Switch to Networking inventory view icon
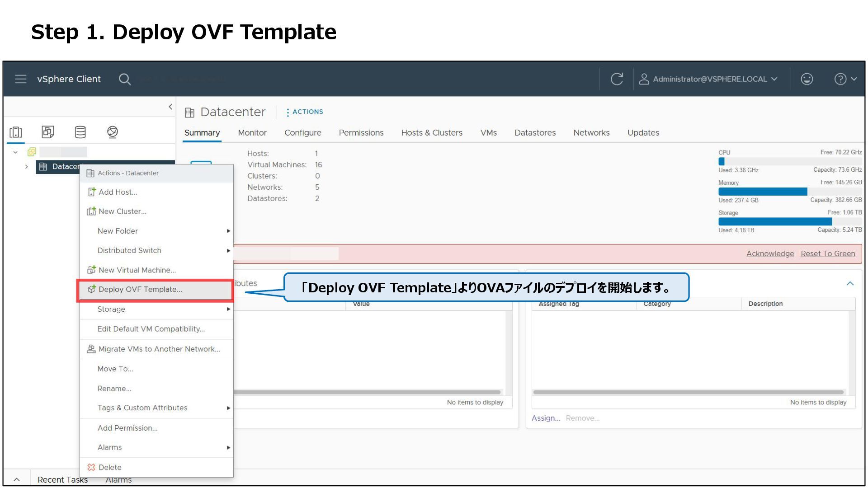This screenshot has height=488, width=868. pyautogui.click(x=113, y=132)
